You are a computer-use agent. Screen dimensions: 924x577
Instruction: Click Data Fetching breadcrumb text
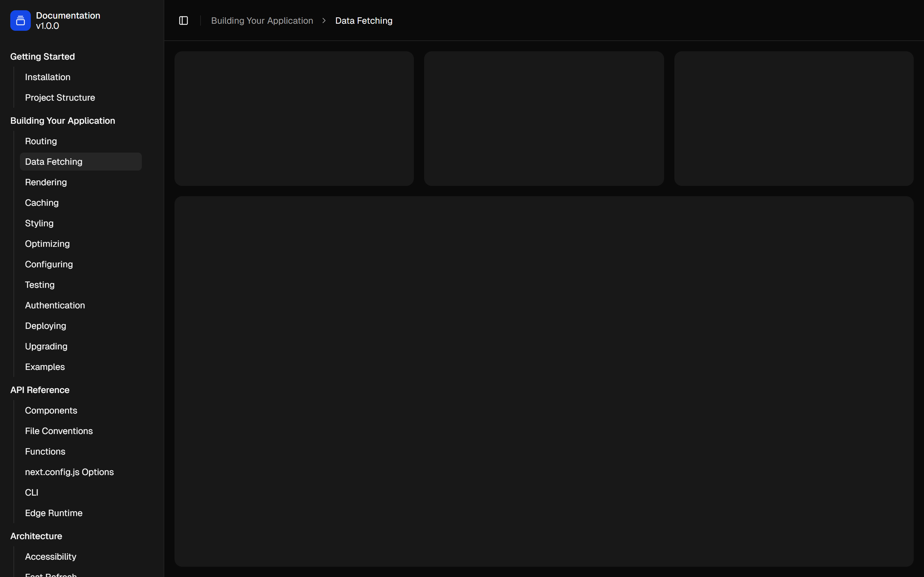pos(364,21)
